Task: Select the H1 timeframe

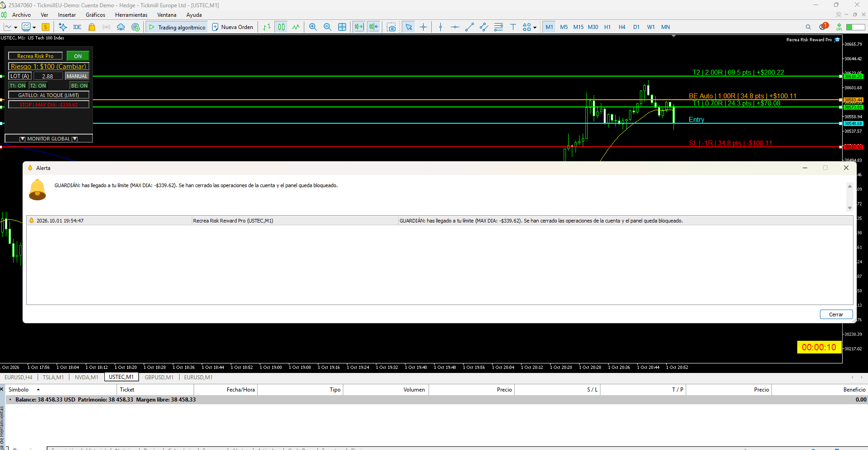Action: click(x=607, y=27)
